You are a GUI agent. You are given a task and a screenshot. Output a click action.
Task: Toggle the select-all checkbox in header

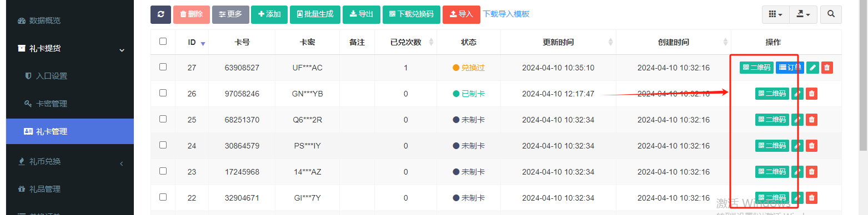(x=163, y=41)
